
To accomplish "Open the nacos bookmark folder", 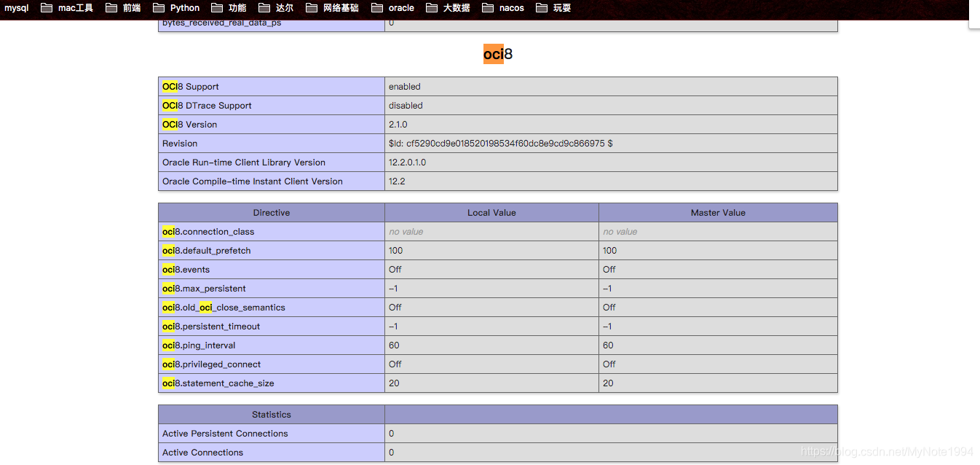I will click(502, 8).
